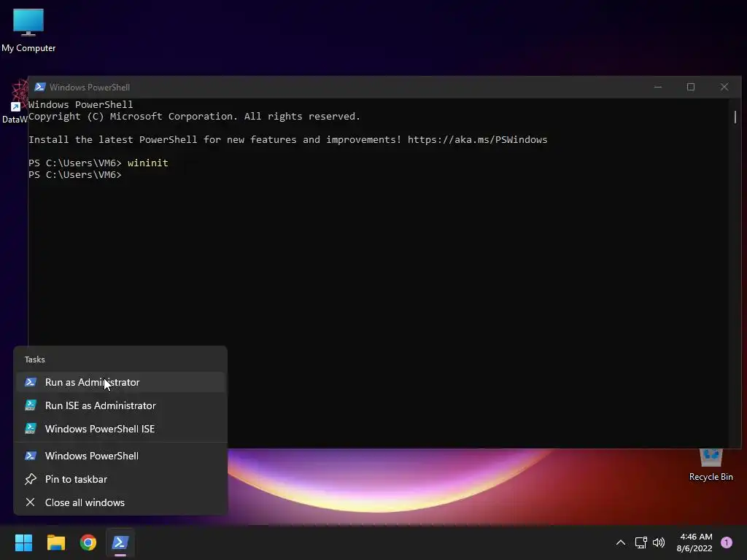747x560 pixels.
Task: Click the 'wininit' command text
Action: 147,163
